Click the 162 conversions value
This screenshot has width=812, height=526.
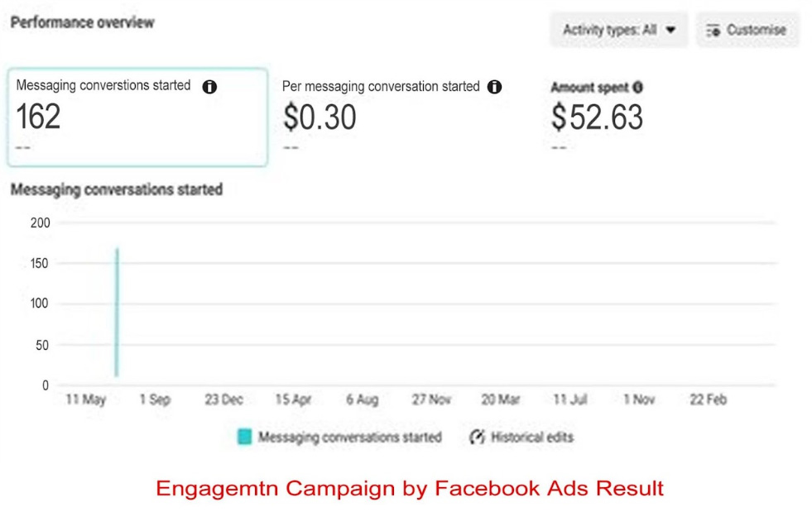click(38, 117)
